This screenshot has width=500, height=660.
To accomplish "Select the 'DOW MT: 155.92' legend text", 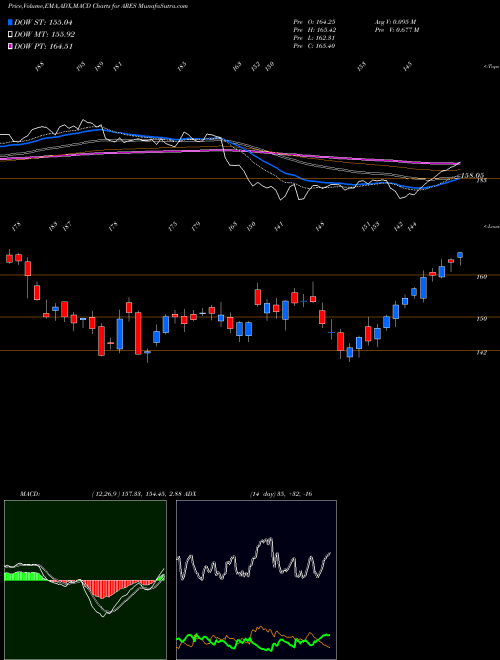I will click(45, 35).
